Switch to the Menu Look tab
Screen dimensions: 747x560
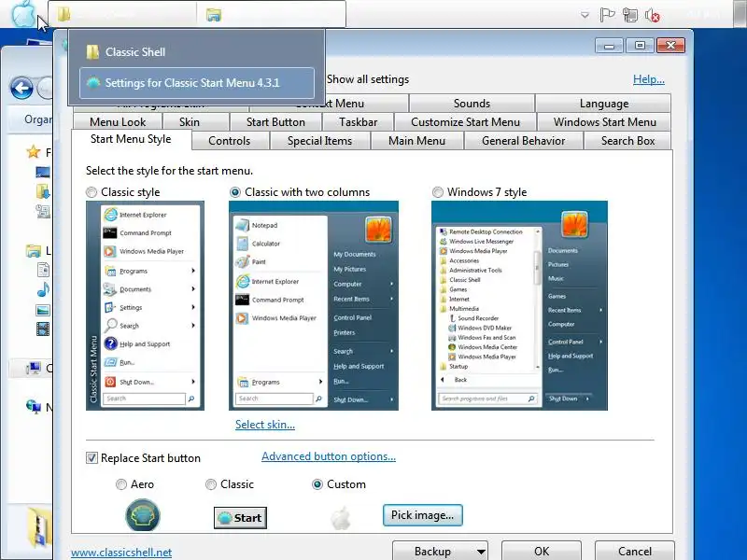(118, 122)
